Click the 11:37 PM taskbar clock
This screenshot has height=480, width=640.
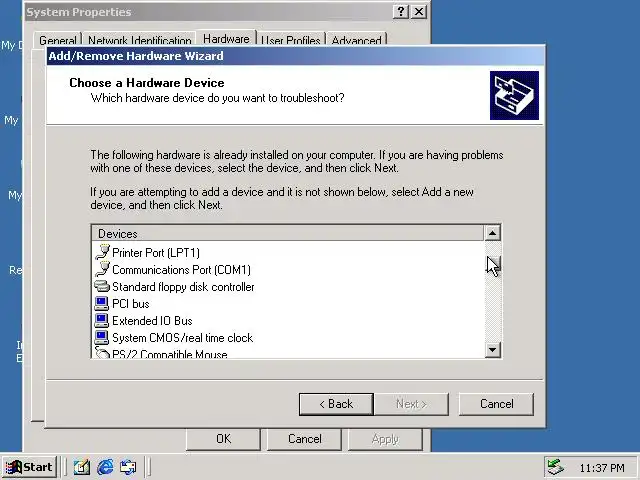pyautogui.click(x=602, y=468)
